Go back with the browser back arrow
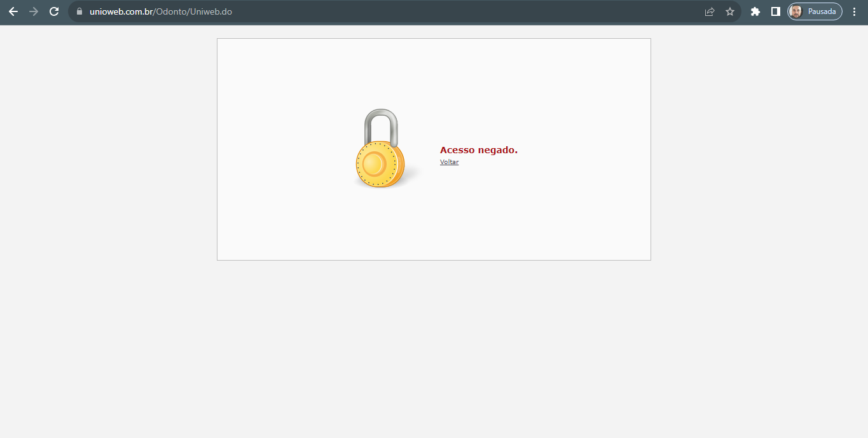The height and width of the screenshot is (438, 868). [13, 11]
